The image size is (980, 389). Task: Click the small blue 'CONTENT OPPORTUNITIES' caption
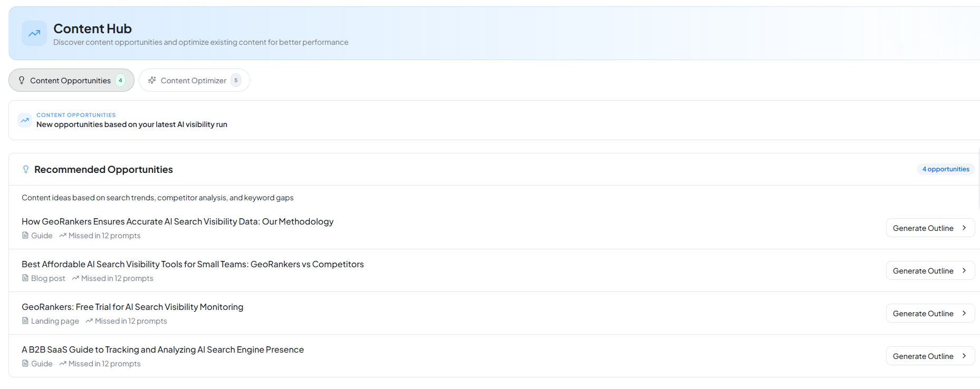tap(76, 115)
